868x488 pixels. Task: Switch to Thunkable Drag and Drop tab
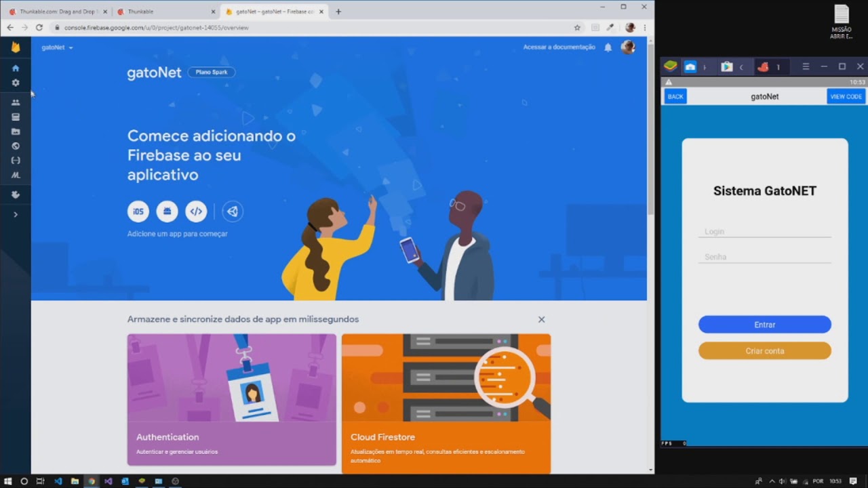(58, 12)
